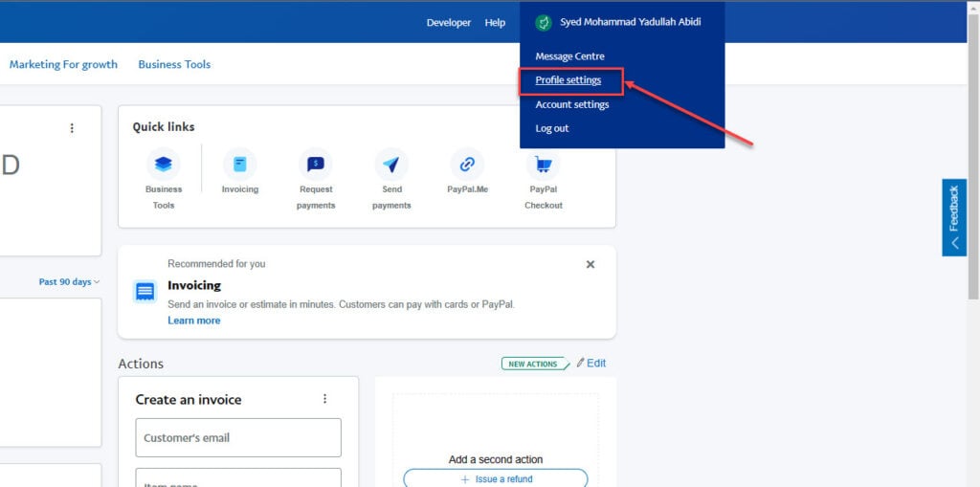
Task: Focus the Customer's email input field
Action: click(238, 437)
